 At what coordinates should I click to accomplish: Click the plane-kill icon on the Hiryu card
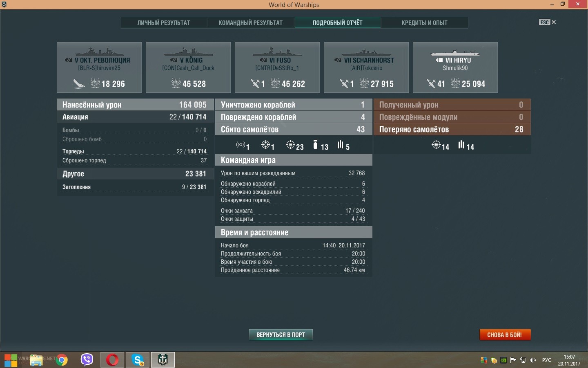pyautogui.click(x=431, y=84)
